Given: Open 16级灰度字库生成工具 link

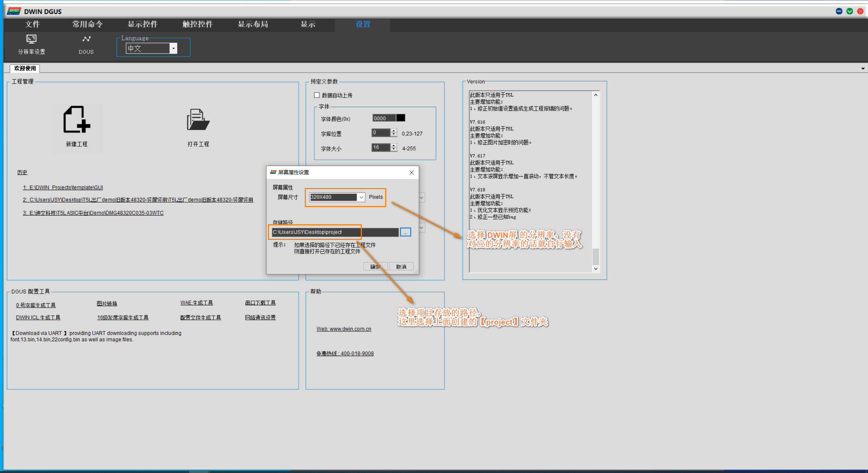Looking at the screenshot, I should [x=123, y=317].
